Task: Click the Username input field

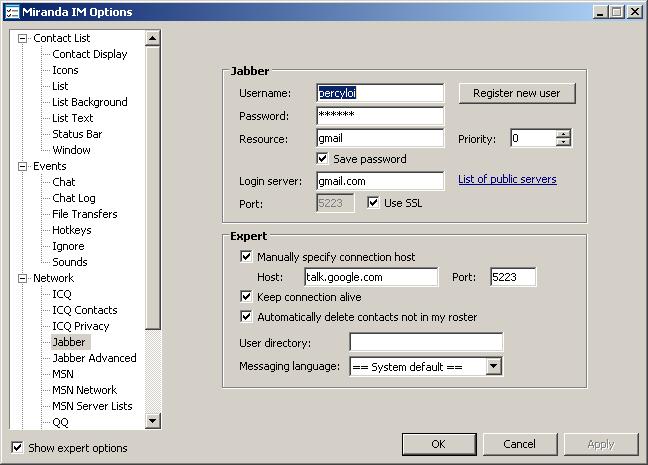Action: (x=380, y=93)
